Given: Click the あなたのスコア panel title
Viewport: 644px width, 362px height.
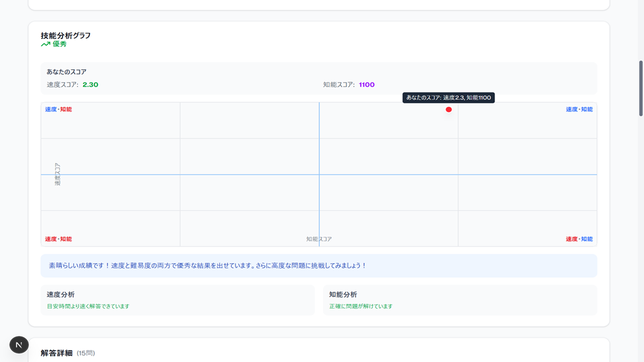Looking at the screenshot, I should 67,72.
